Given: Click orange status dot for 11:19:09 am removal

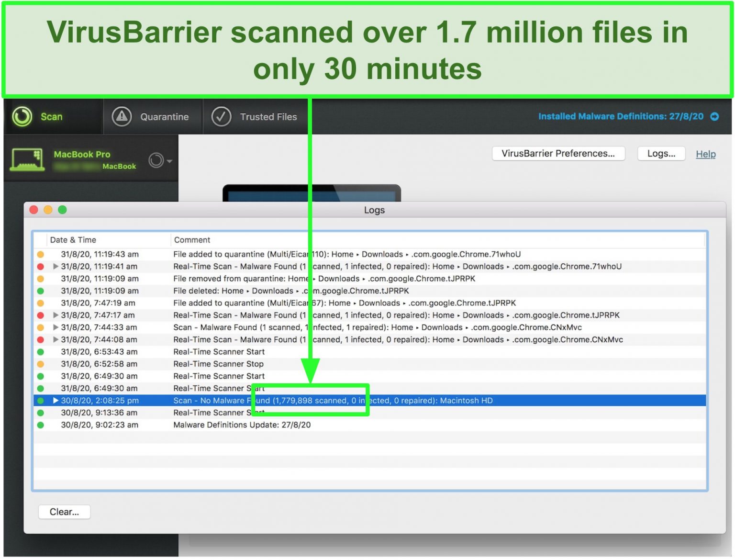Looking at the screenshot, I should tap(41, 279).
